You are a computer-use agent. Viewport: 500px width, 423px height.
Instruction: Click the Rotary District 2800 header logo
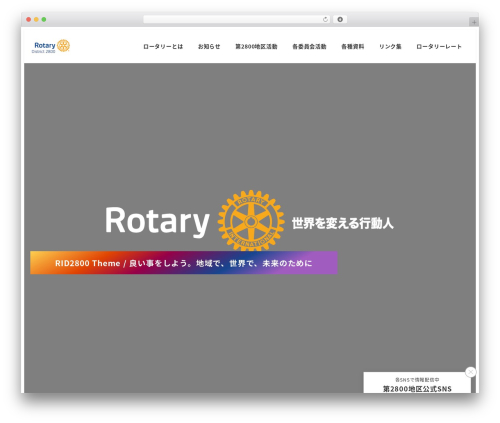(x=51, y=46)
